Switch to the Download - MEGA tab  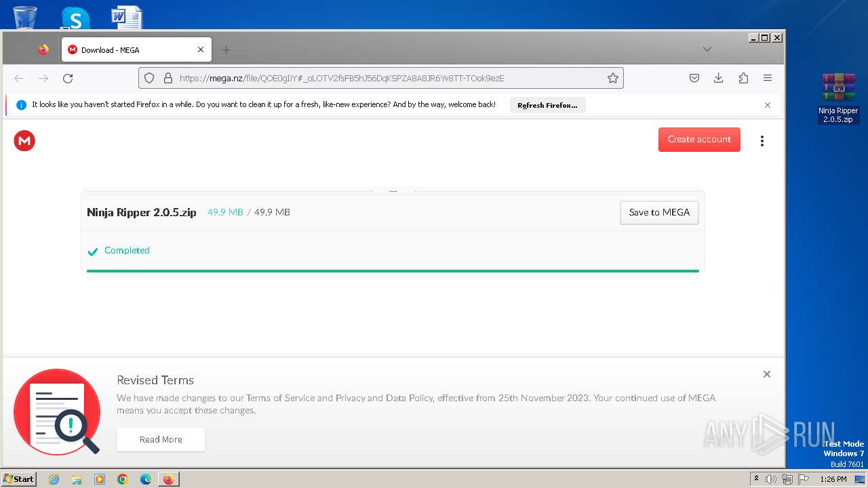coord(136,49)
